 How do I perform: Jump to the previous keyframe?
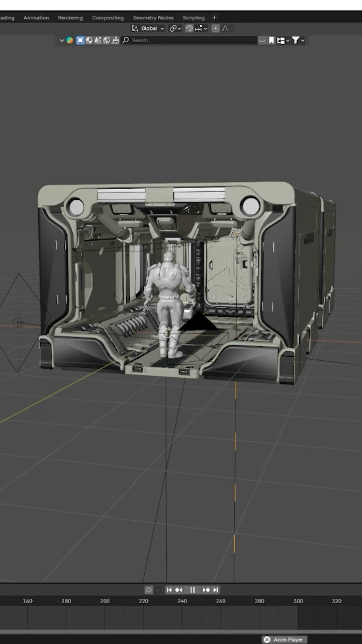(x=178, y=590)
